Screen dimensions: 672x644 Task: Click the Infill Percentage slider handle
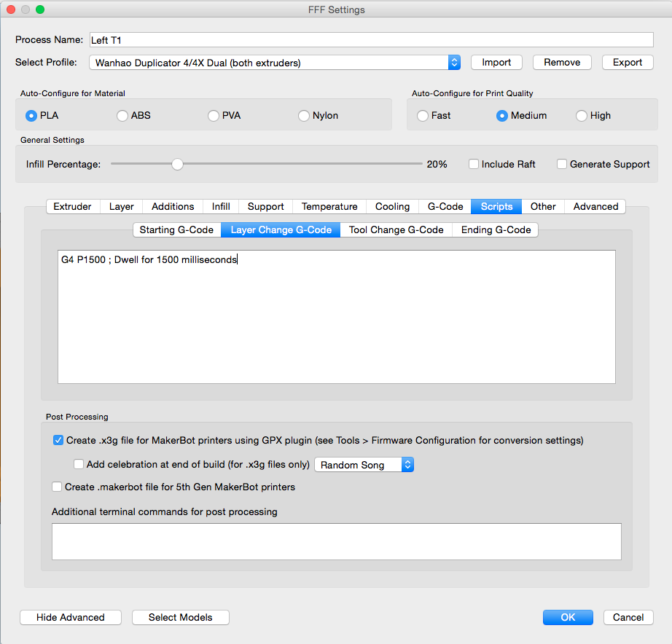[x=177, y=164]
